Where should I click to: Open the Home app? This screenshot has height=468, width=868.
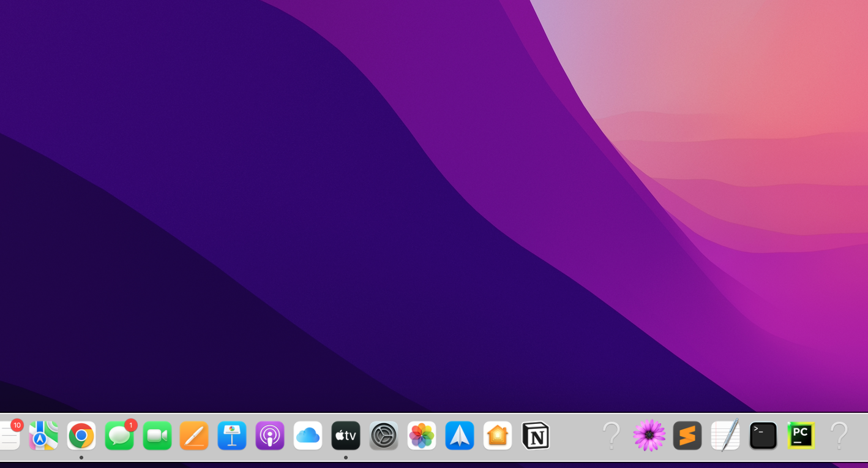(498, 436)
